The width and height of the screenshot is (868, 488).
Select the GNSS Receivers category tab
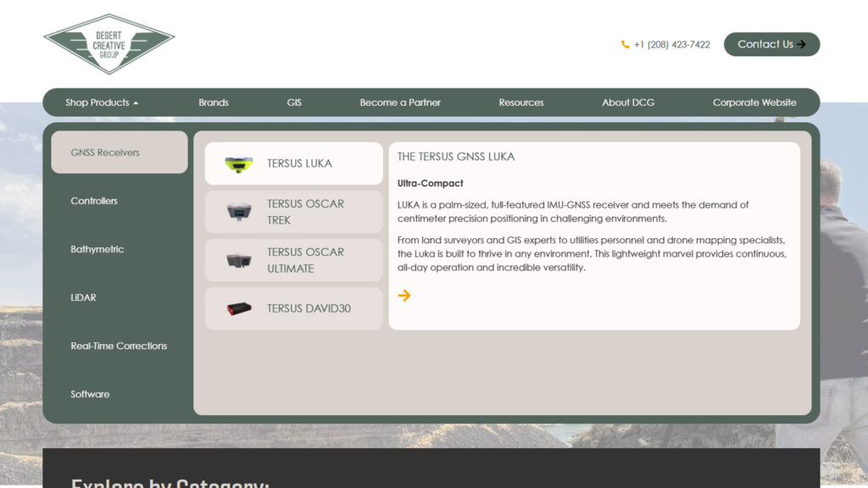coord(120,152)
